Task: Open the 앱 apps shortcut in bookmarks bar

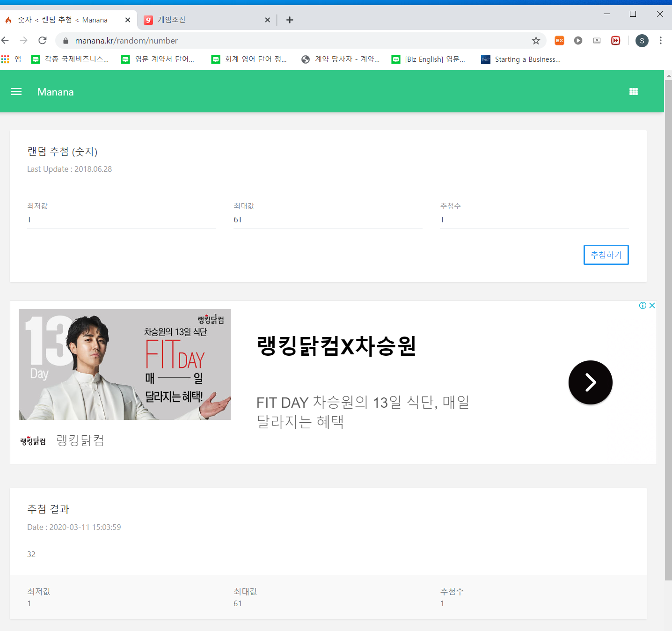Action: pyautogui.click(x=12, y=59)
